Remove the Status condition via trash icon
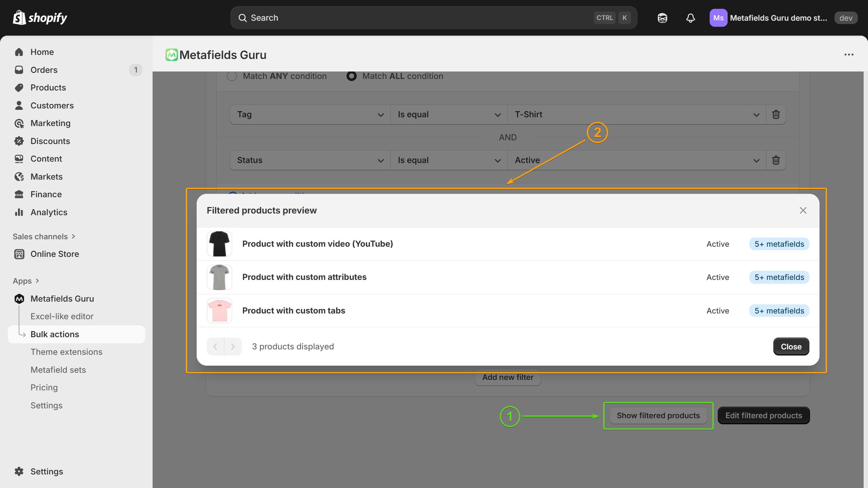Image resolution: width=868 pixels, height=488 pixels. [x=776, y=160]
